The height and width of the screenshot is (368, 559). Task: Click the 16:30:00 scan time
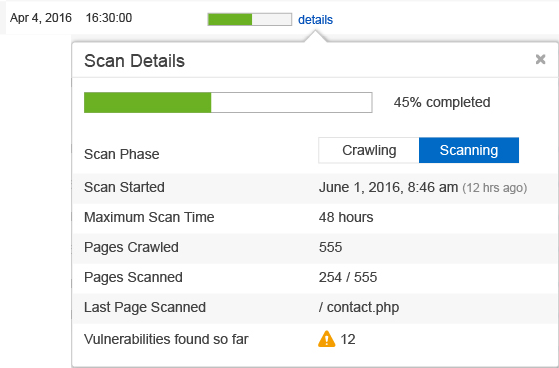coord(109,18)
